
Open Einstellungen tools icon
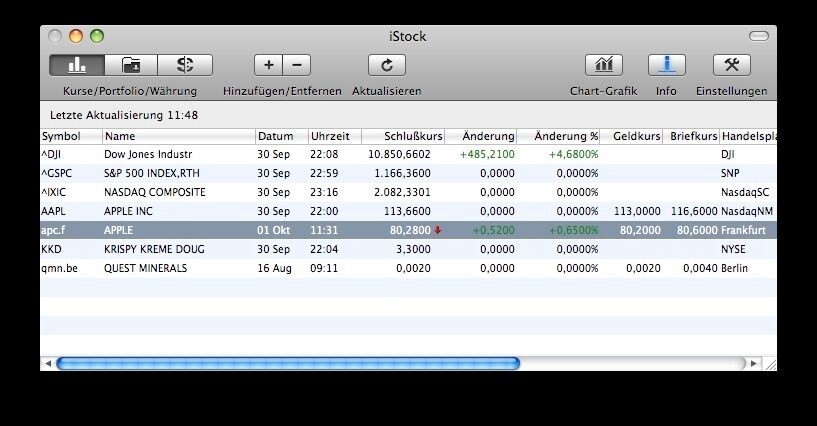[732, 65]
